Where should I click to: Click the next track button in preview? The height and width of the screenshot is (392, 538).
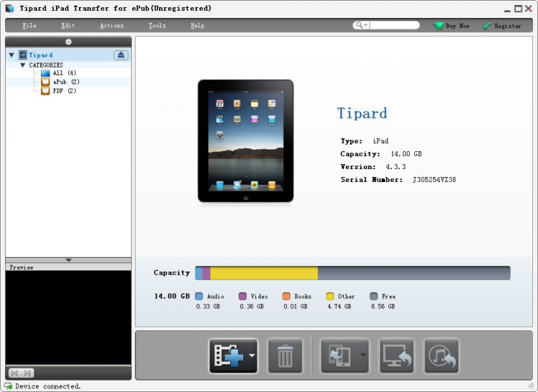click(28, 373)
